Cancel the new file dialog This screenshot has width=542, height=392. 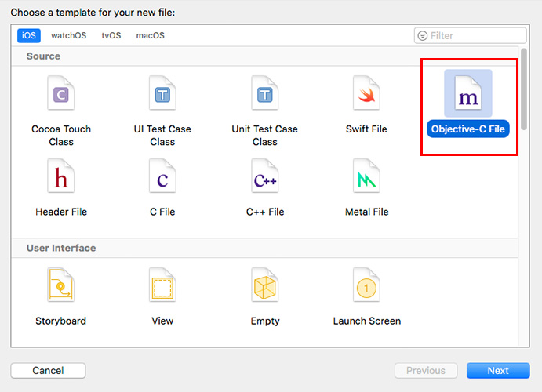point(48,371)
